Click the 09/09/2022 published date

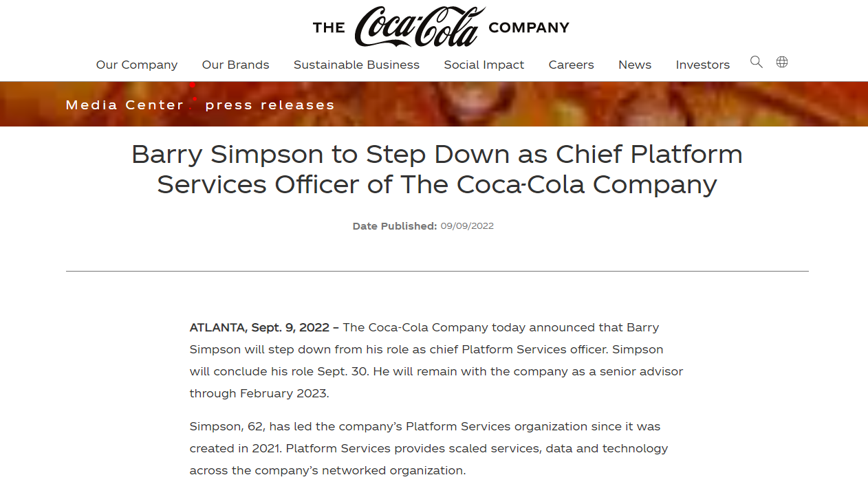pos(467,226)
